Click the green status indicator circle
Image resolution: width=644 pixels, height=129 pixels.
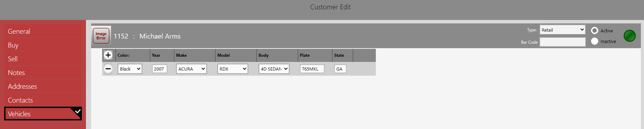click(630, 36)
